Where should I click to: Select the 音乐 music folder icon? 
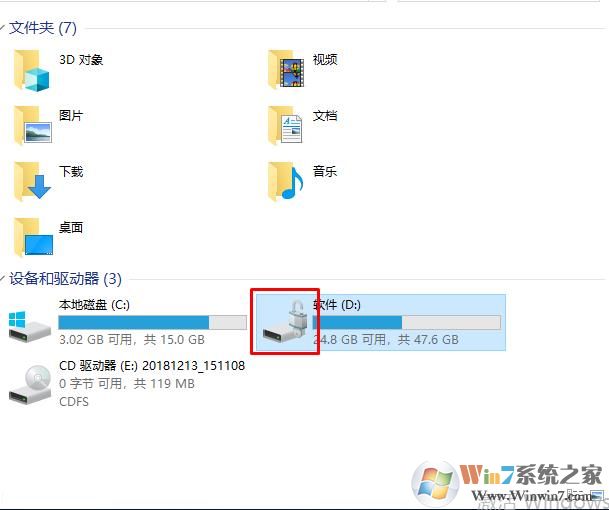(286, 181)
